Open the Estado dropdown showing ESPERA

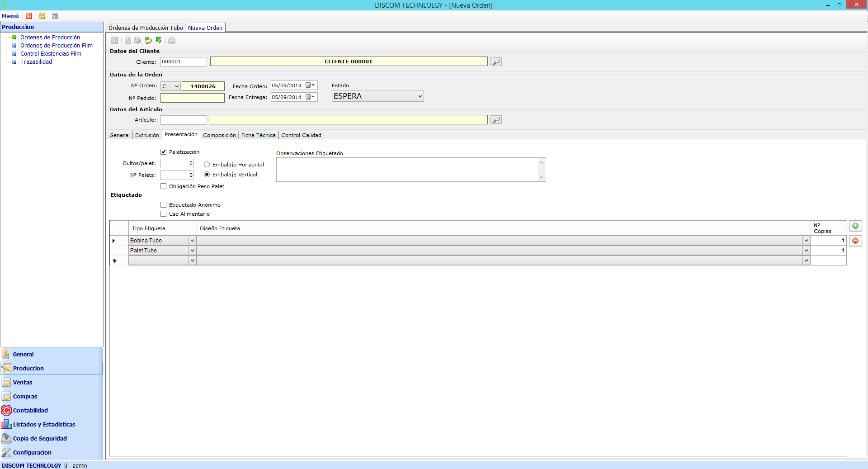(377, 96)
